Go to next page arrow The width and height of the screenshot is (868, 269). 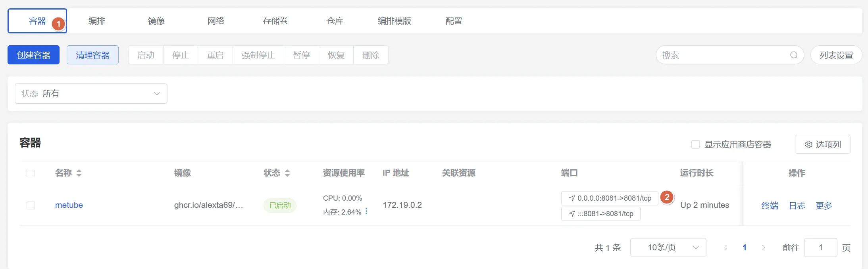click(x=764, y=248)
